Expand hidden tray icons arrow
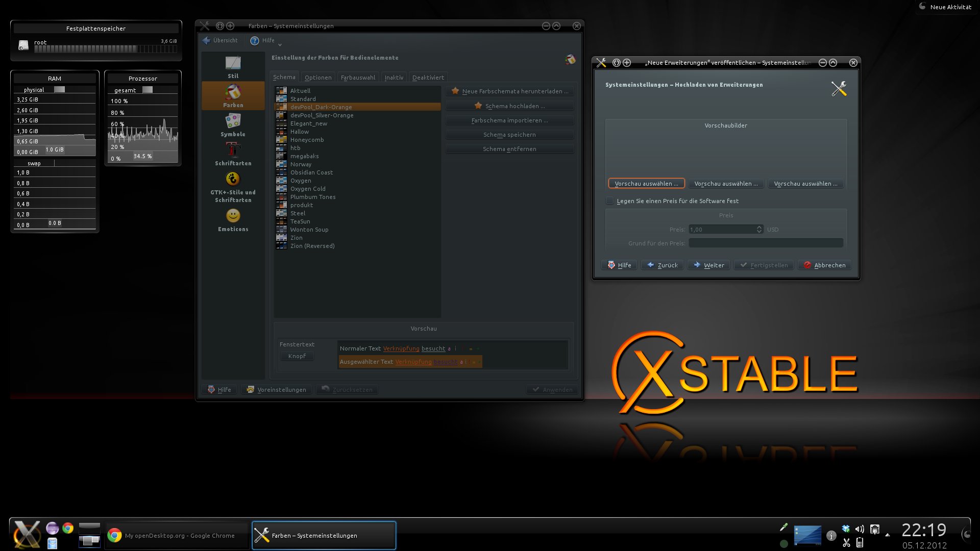980x551 pixels. [x=888, y=535]
